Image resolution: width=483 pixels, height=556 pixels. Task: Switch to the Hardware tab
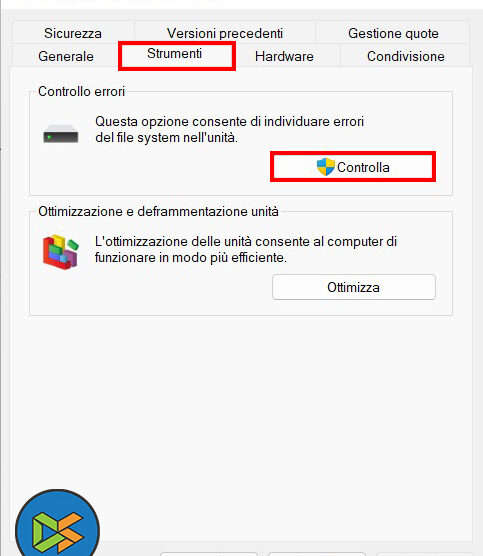coord(284,56)
